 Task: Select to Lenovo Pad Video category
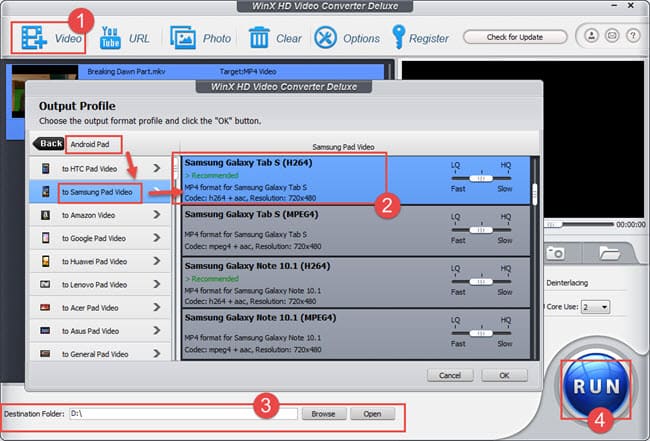(100, 284)
